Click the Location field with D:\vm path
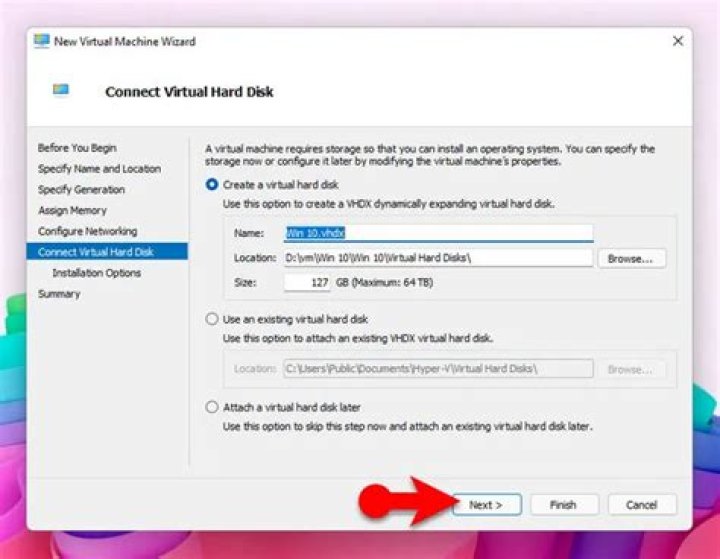This screenshot has width=720, height=559. tap(439, 258)
